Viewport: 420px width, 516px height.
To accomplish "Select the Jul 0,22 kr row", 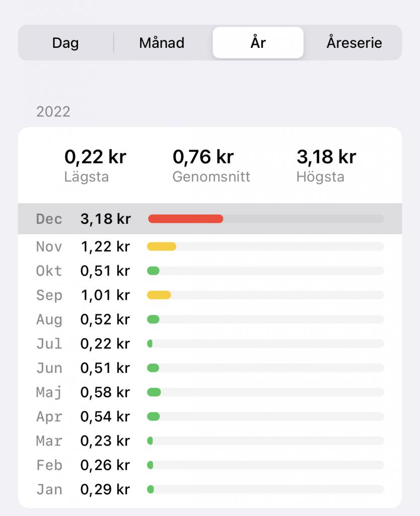I will [210, 344].
